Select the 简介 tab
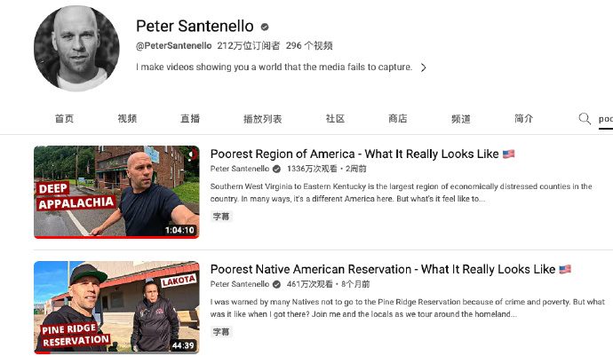 click(x=523, y=119)
